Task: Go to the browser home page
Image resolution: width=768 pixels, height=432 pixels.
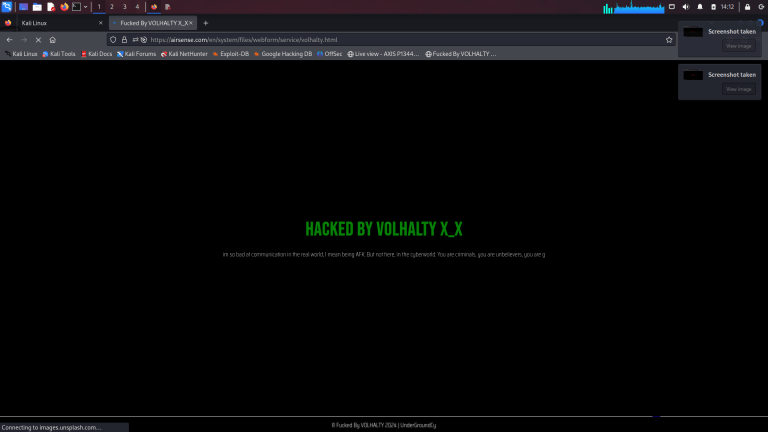Action: pos(52,40)
